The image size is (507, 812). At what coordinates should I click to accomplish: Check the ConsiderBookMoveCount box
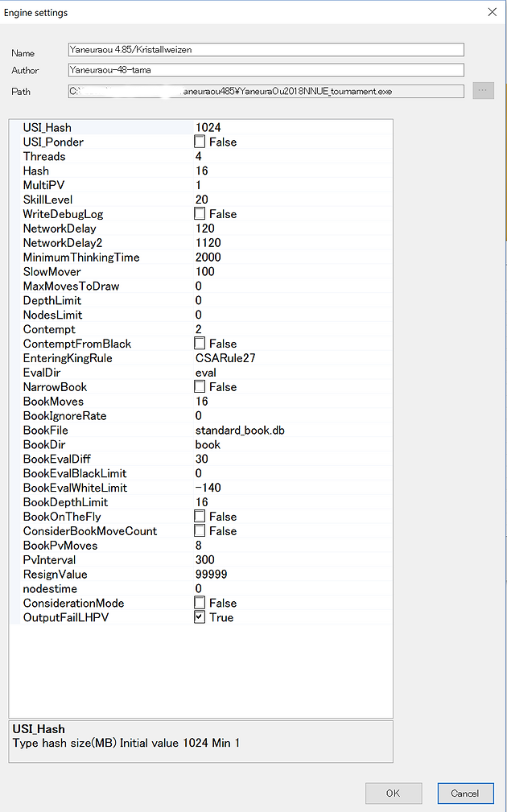[200, 531]
